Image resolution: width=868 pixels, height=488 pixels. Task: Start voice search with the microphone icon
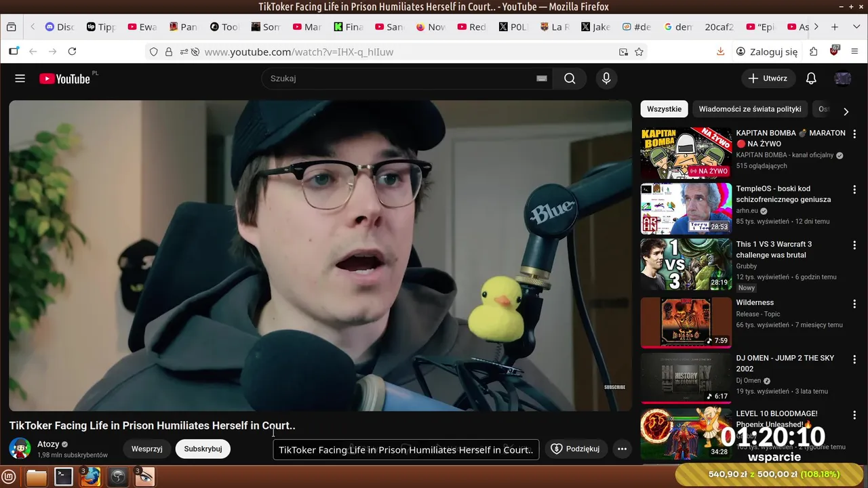pos(606,79)
